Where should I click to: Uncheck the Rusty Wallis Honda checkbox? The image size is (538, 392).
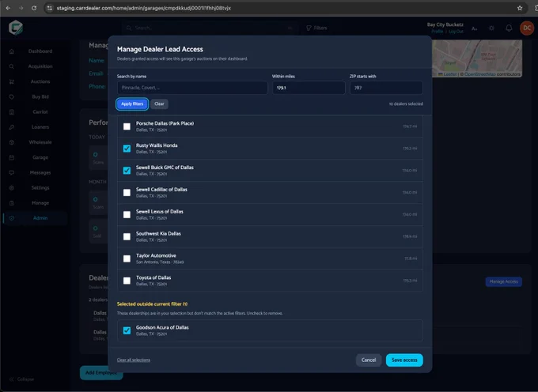(127, 149)
